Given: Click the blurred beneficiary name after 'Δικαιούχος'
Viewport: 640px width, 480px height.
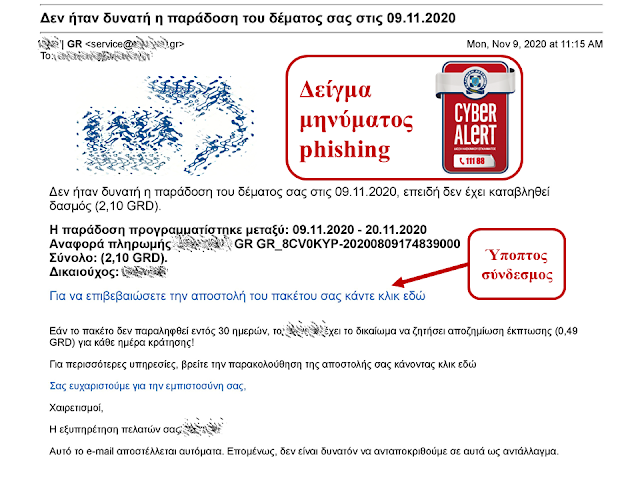Looking at the screenshot, I should pos(145,271).
